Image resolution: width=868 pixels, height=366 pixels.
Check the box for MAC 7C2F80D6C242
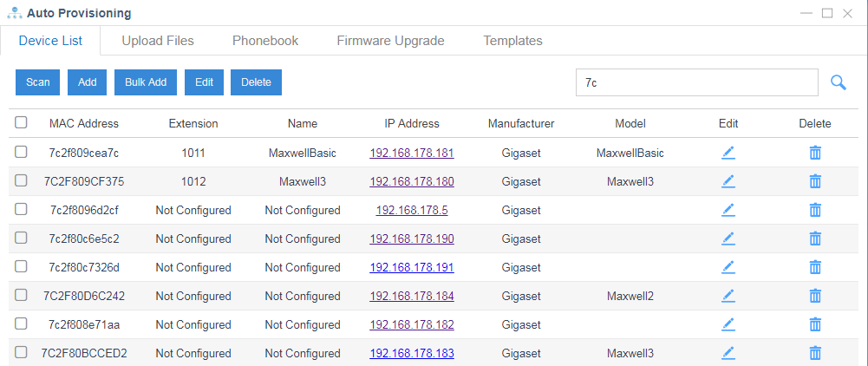(21, 296)
